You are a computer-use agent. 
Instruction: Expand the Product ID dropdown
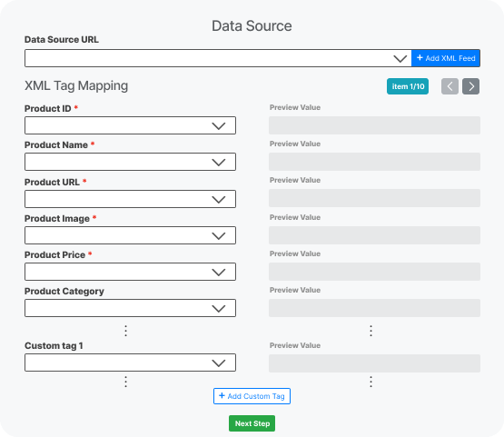point(130,125)
